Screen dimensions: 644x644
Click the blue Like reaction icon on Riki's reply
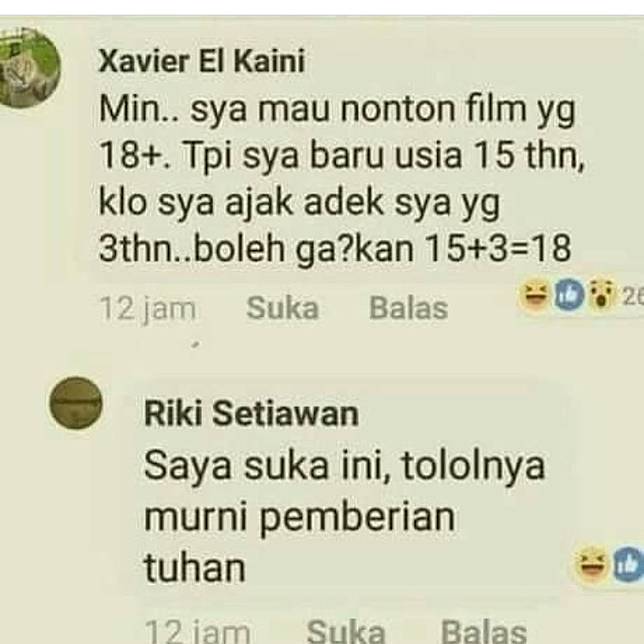(x=629, y=566)
